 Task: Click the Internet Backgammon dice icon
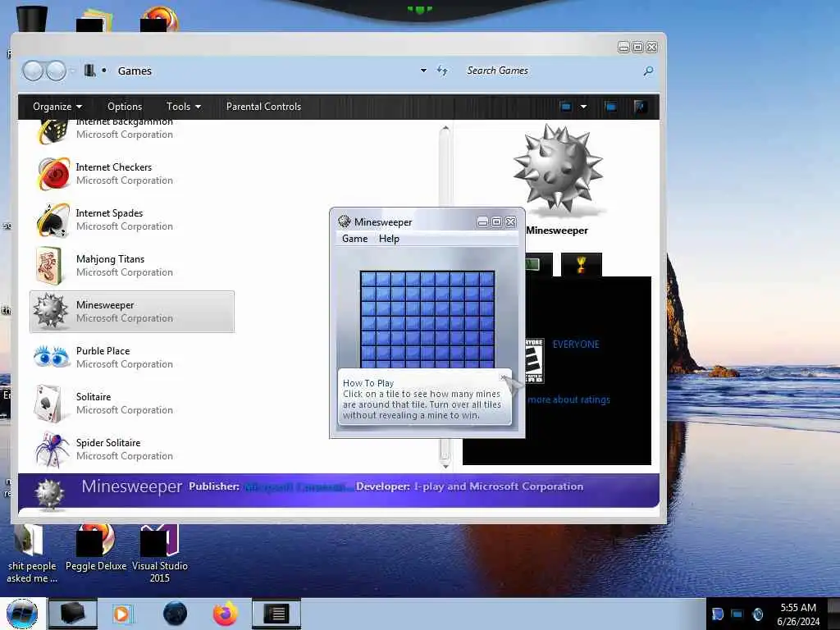[52, 130]
